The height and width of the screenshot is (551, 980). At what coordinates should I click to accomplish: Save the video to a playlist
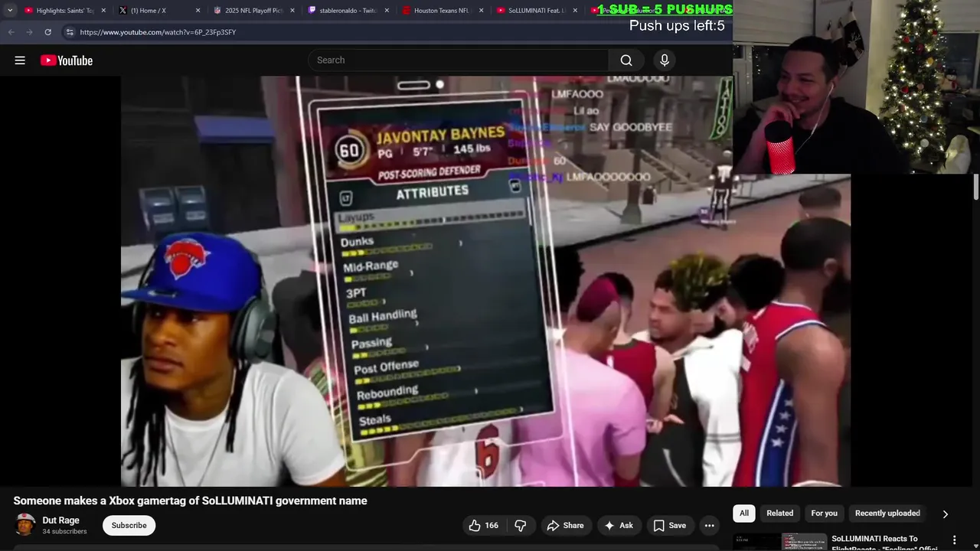coord(669,525)
